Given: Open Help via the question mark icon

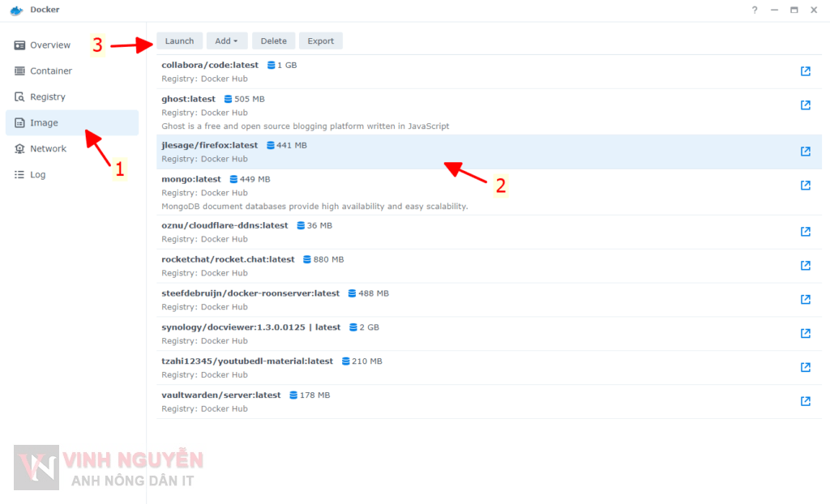Looking at the screenshot, I should click(x=753, y=10).
